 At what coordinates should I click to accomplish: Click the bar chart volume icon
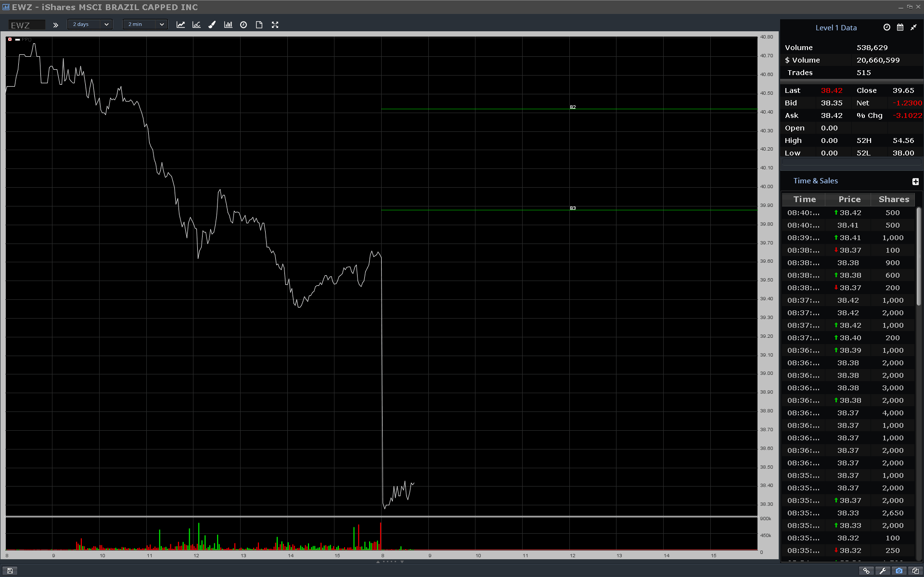click(x=228, y=25)
